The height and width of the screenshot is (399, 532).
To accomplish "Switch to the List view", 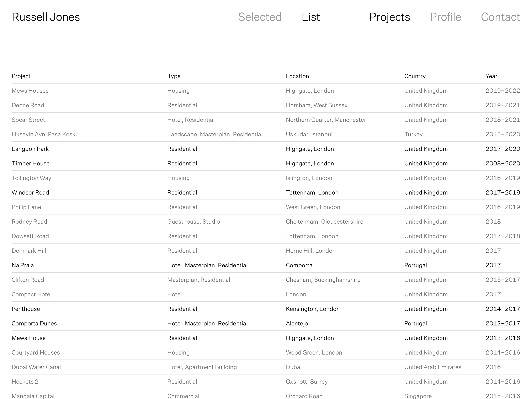I will coord(311,17).
